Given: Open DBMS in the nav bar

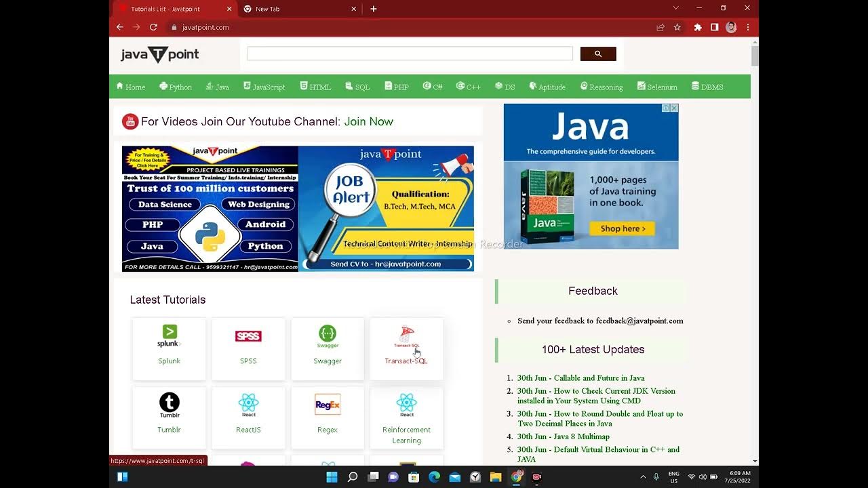Looking at the screenshot, I should (x=707, y=87).
